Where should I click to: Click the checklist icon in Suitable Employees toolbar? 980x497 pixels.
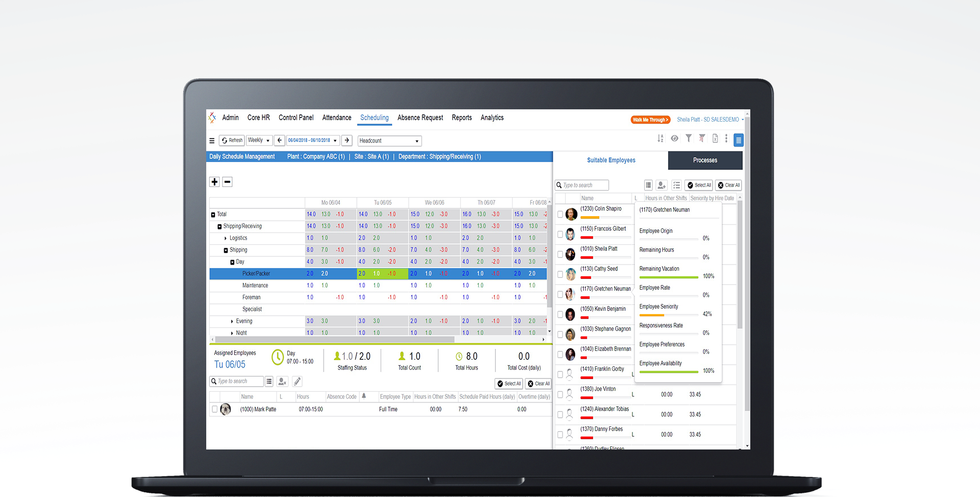click(x=677, y=185)
